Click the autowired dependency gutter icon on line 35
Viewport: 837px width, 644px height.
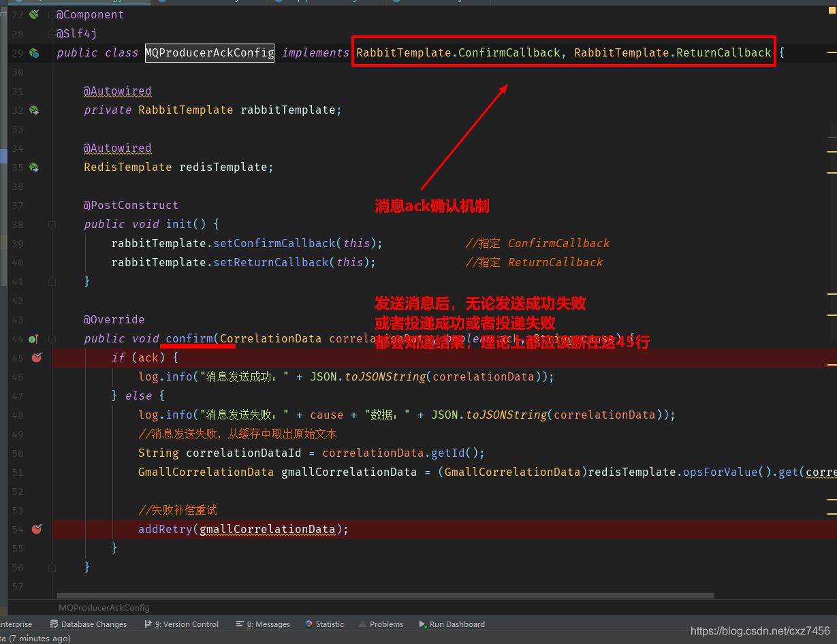click(x=33, y=167)
